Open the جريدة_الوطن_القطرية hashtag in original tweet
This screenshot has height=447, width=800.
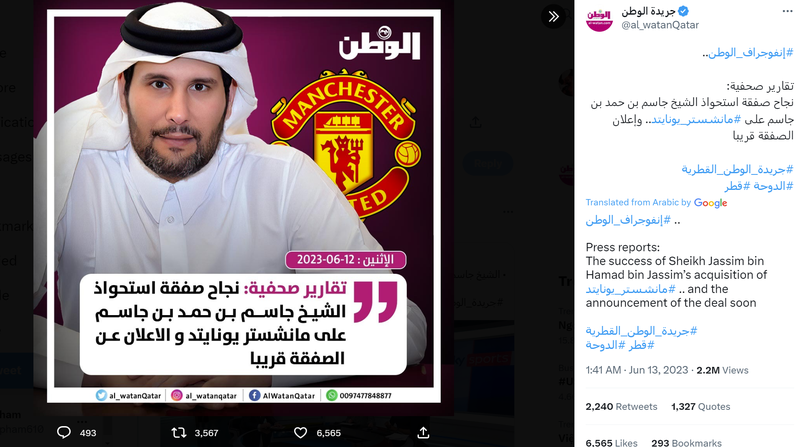[738, 169]
